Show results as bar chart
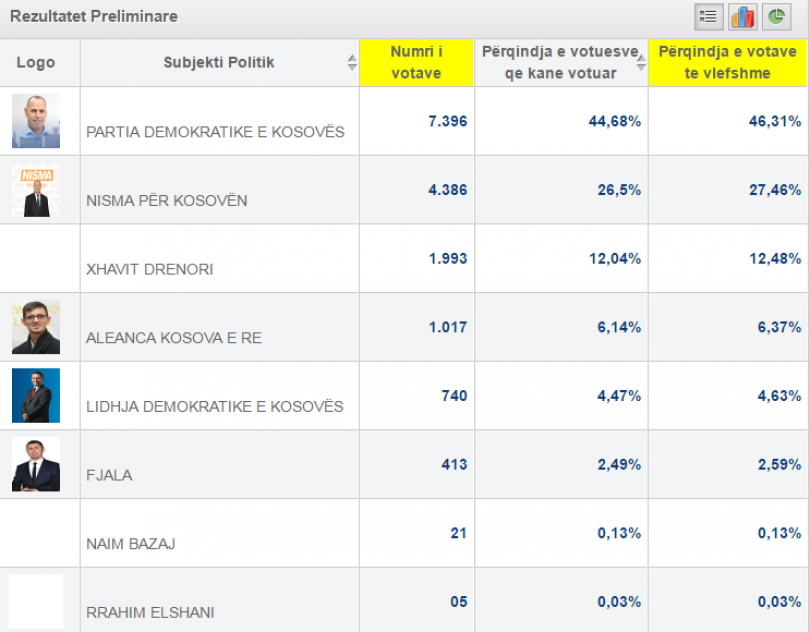 (x=743, y=17)
